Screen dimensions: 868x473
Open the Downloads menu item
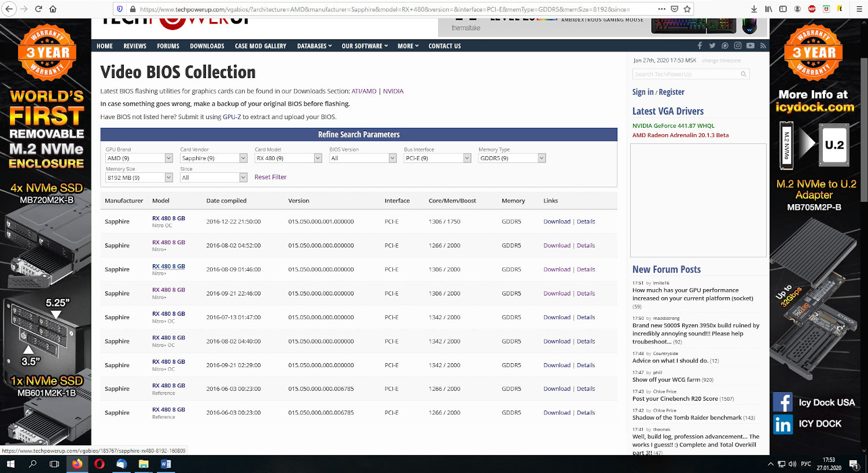[207, 46]
